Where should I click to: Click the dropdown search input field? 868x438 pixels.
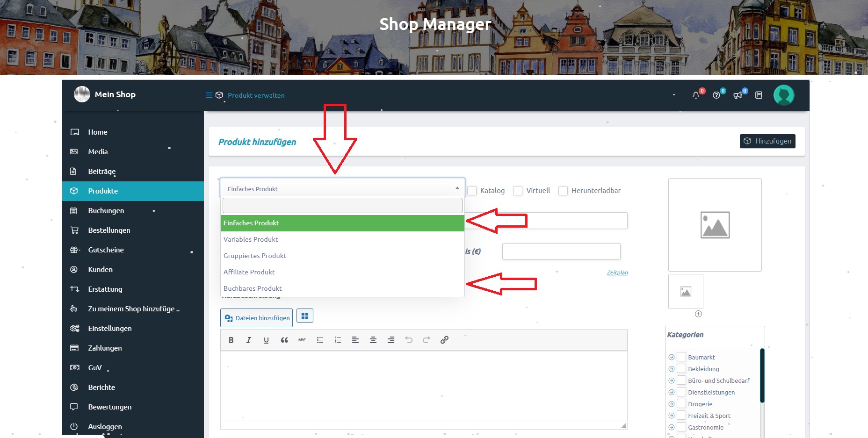click(342, 205)
